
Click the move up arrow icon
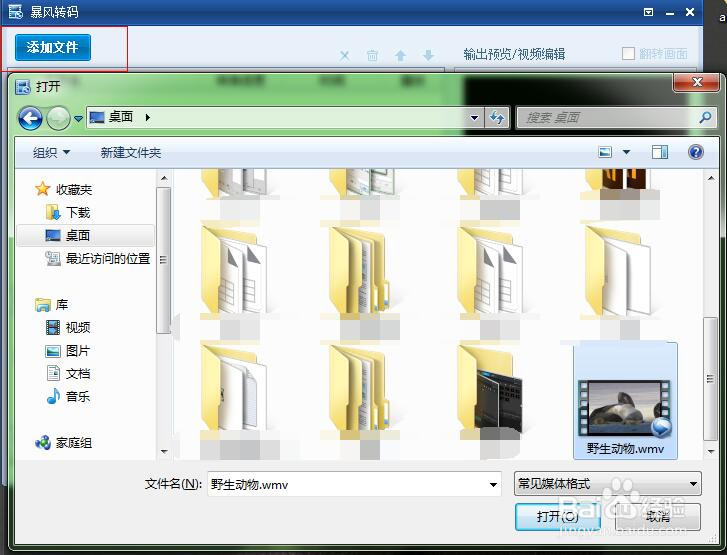(401, 56)
